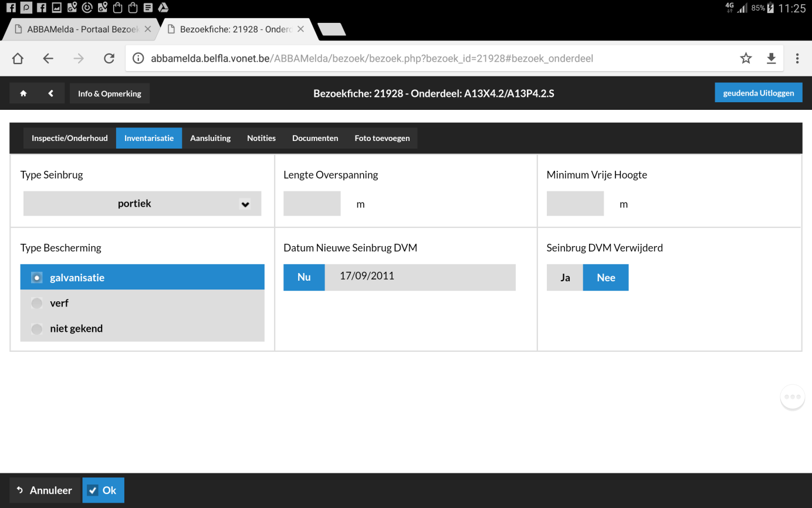
Task: Click the download icon in address bar
Action: point(772,58)
